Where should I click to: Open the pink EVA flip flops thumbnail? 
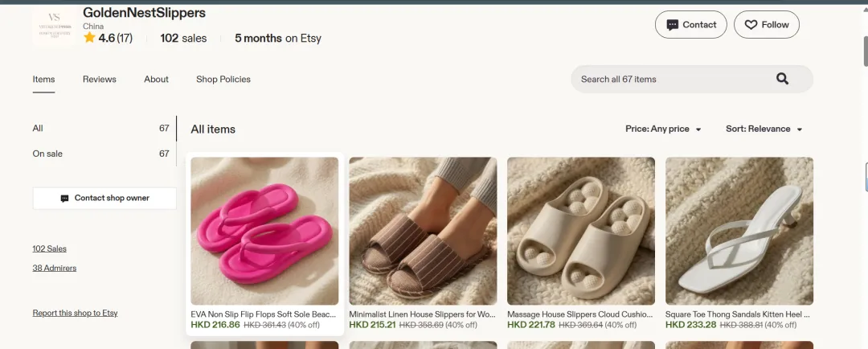point(264,231)
